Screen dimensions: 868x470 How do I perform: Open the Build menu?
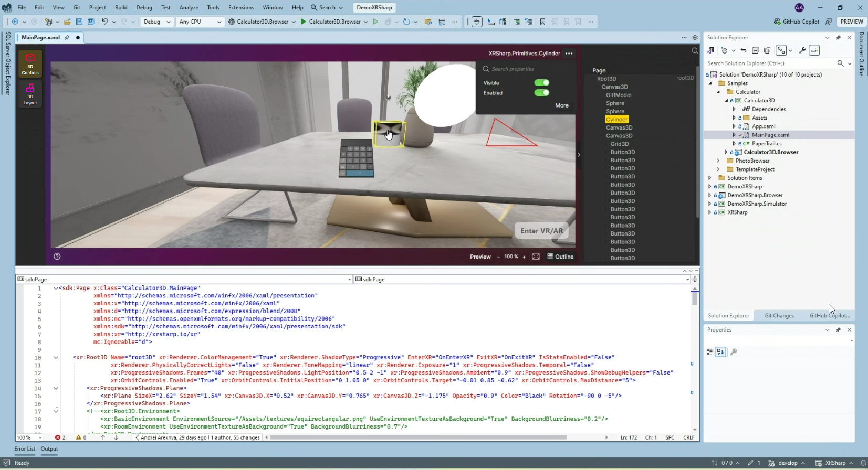tap(121, 7)
